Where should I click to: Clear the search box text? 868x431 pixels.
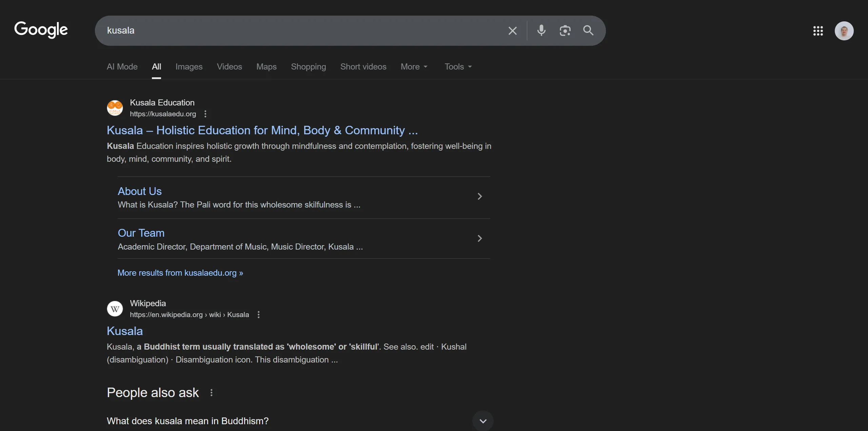(512, 31)
